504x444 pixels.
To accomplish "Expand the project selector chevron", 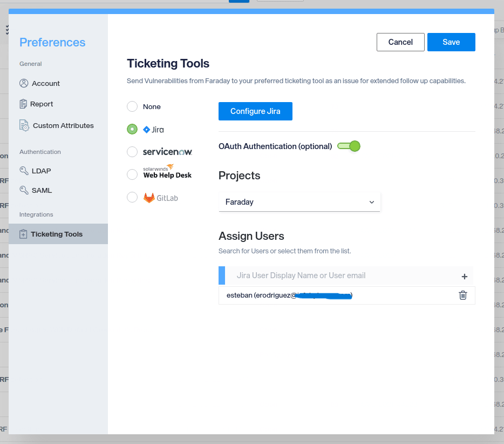I will pyautogui.click(x=371, y=201).
